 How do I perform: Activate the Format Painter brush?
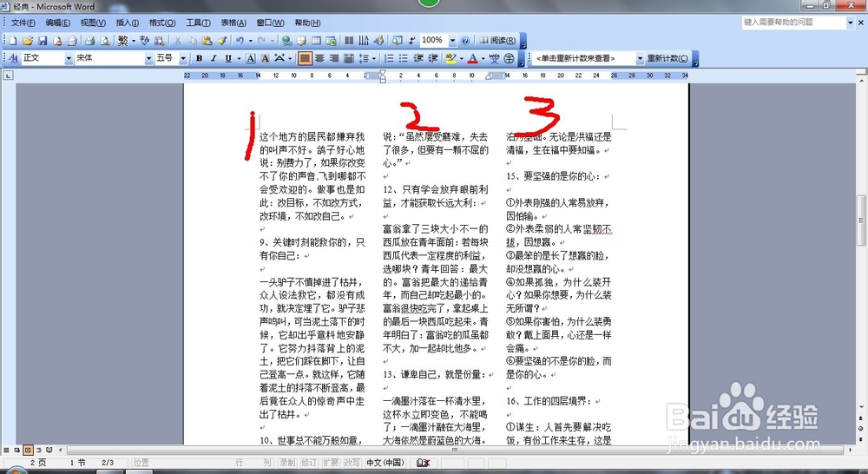[222, 41]
